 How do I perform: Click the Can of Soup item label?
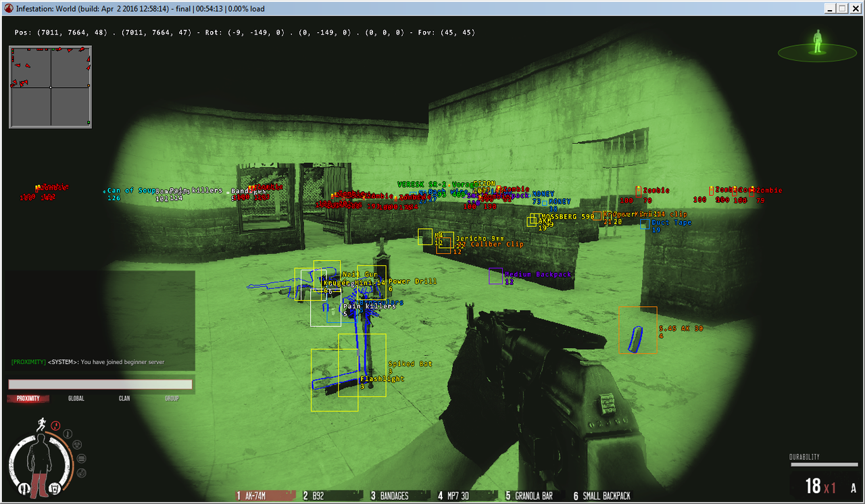(x=132, y=191)
